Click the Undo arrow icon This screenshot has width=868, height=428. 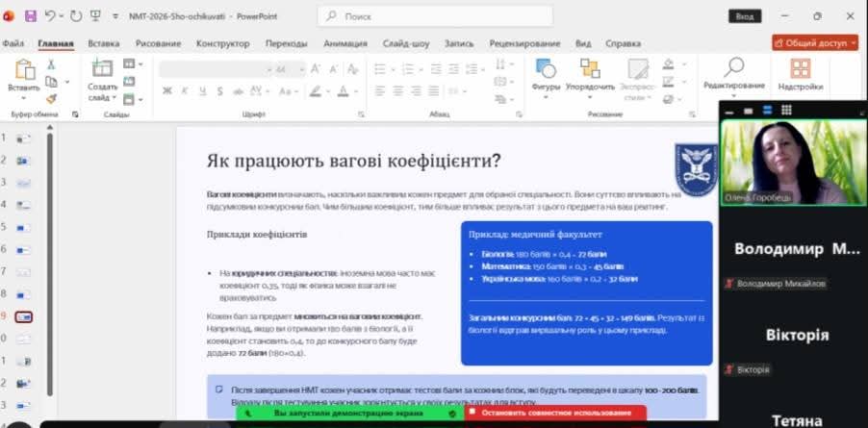coord(50,16)
